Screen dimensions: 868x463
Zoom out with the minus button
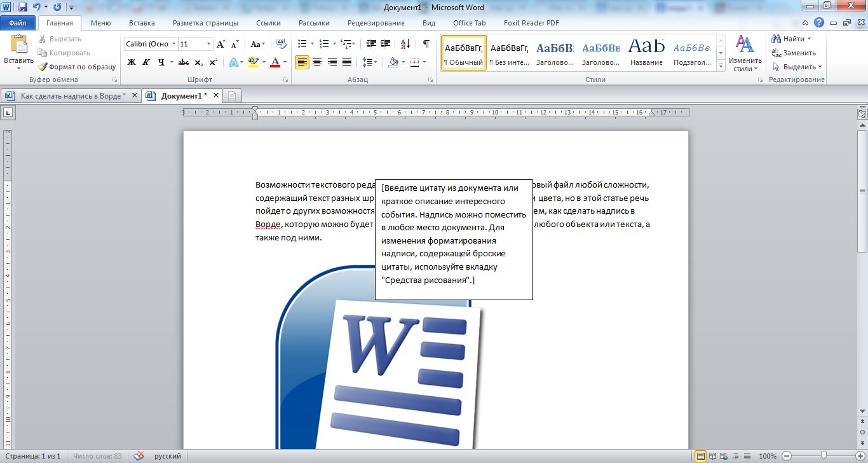tap(787, 456)
